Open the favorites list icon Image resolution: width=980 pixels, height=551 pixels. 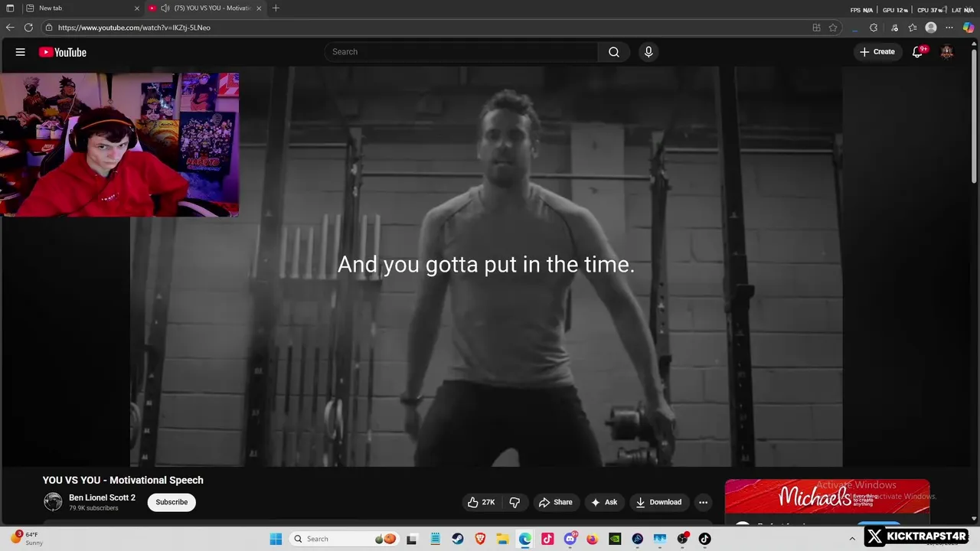[913, 28]
